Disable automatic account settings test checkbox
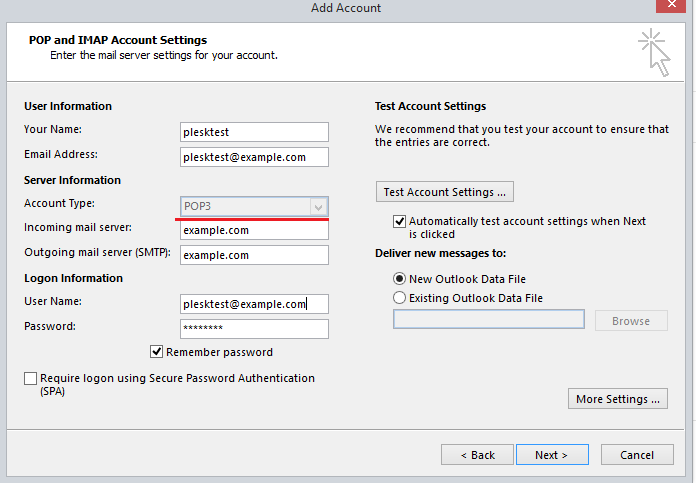Viewport: 696px width, 483px height. 400,221
